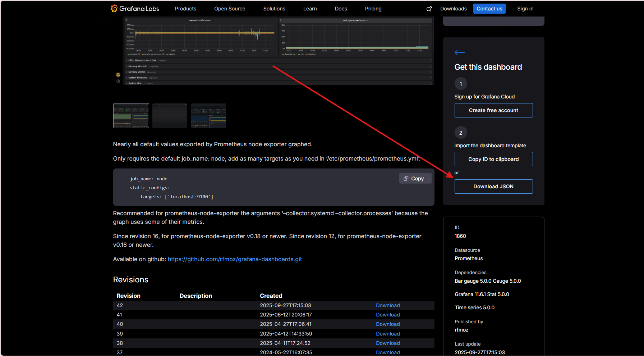Click Sign in
The image size is (644, 356).
coord(525,9)
